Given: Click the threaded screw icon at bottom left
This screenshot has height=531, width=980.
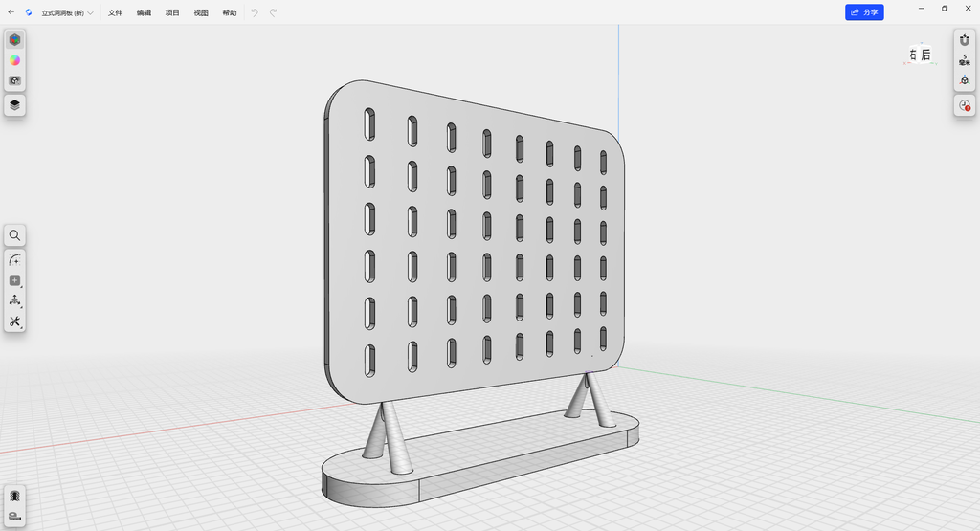Looking at the screenshot, I should point(15,496).
